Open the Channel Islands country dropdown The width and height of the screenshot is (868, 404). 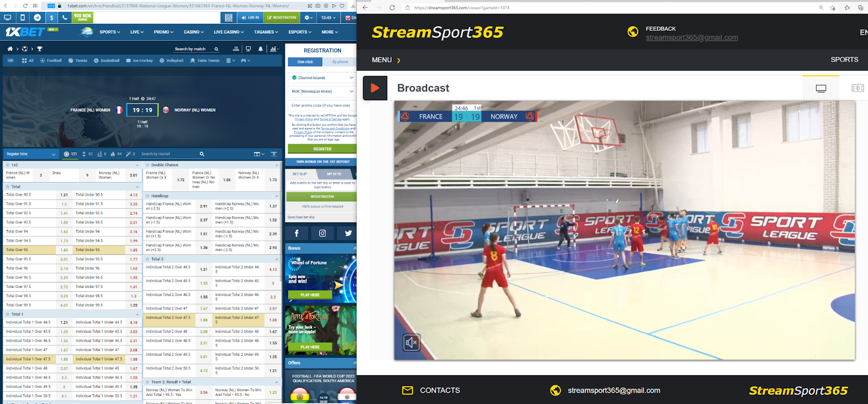tap(322, 78)
